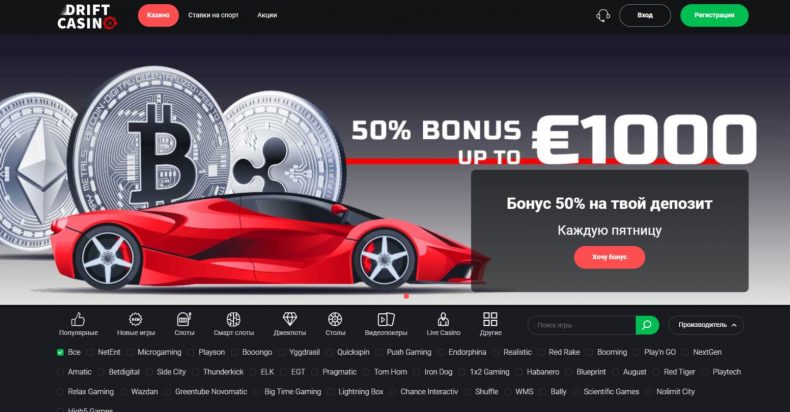This screenshot has width=790, height=412.
Task: Focus the Поиск игры search field
Action: click(582, 325)
